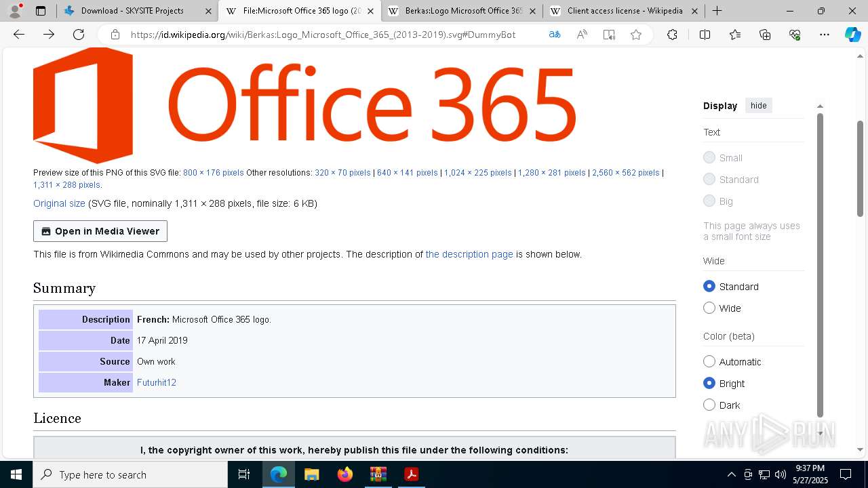Go back with the browser back arrow
Viewport: 868px width, 488px height.
(x=19, y=35)
